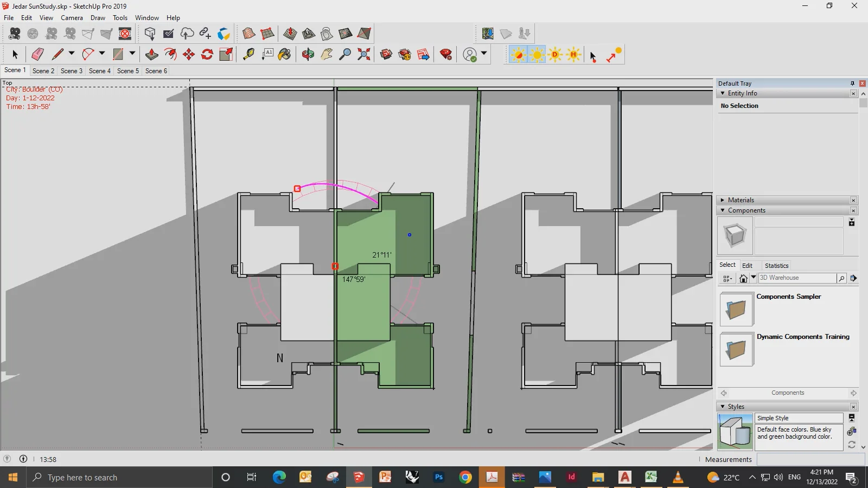Click the 3D Warehouse search field
The width and height of the screenshot is (868, 488).
pyautogui.click(x=797, y=278)
